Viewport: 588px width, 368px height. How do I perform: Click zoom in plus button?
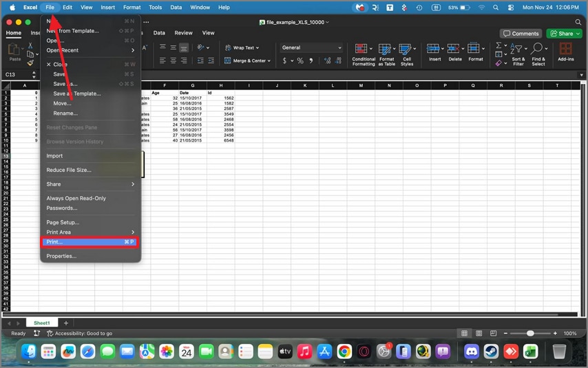point(555,333)
